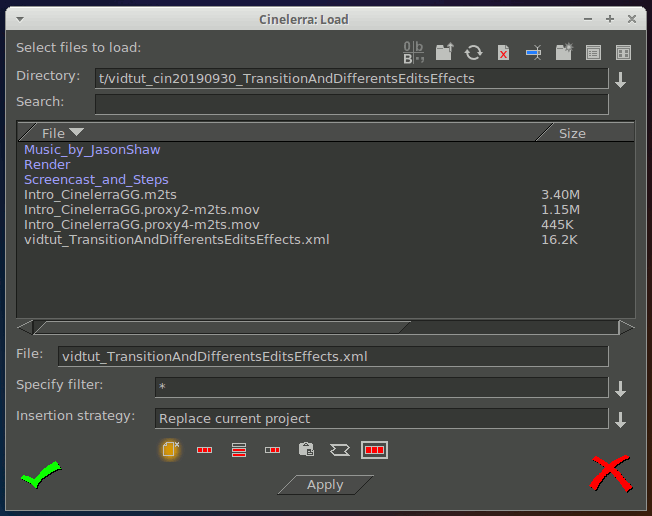Toggle the paste at insertion point icon
Screen dimensions: 652x516
tap(307, 450)
